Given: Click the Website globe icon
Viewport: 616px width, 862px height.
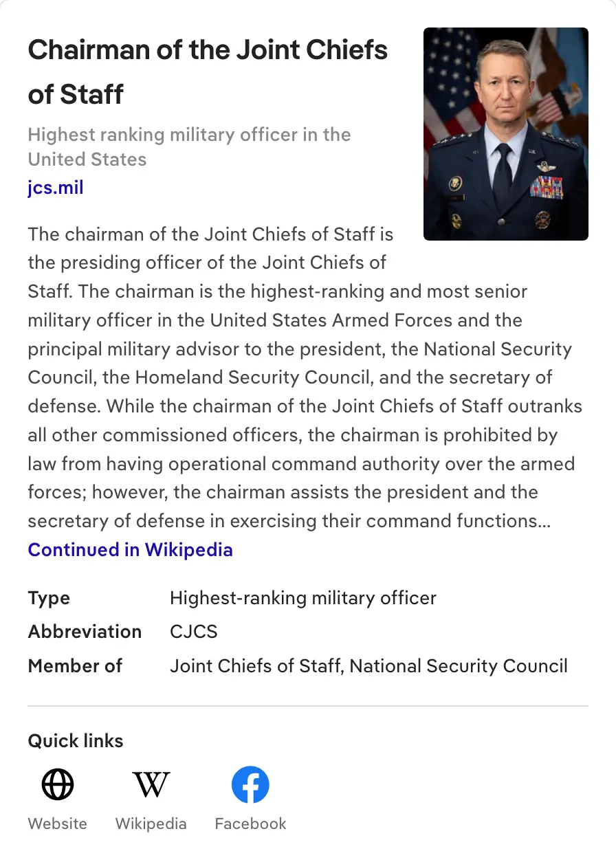Looking at the screenshot, I should click(x=58, y=784).
